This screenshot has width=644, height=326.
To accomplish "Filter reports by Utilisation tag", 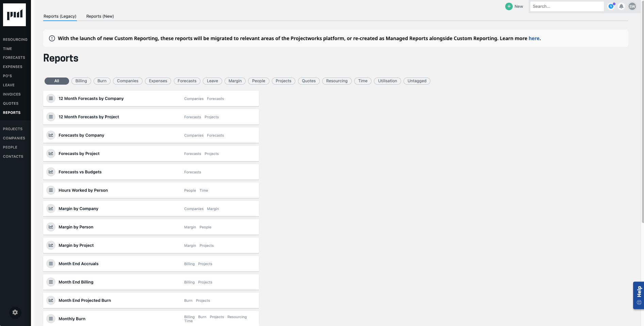I will point(387,81).
